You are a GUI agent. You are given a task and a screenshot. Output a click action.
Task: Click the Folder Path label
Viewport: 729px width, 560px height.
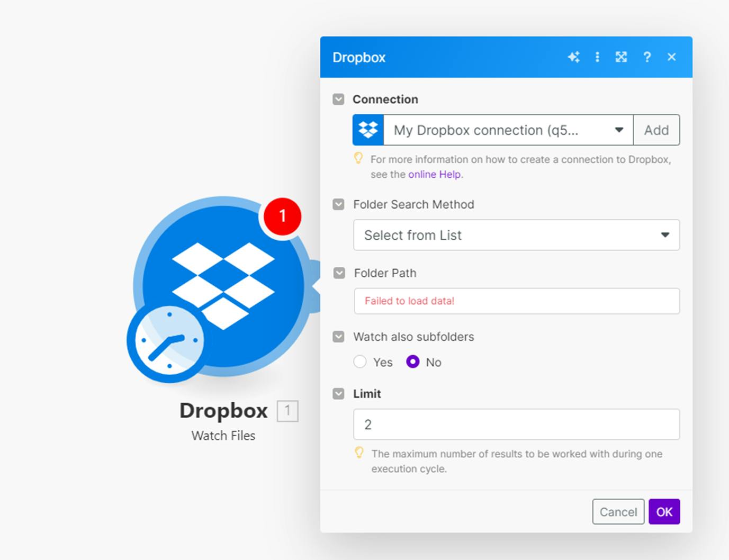click(x=385, y=273)
